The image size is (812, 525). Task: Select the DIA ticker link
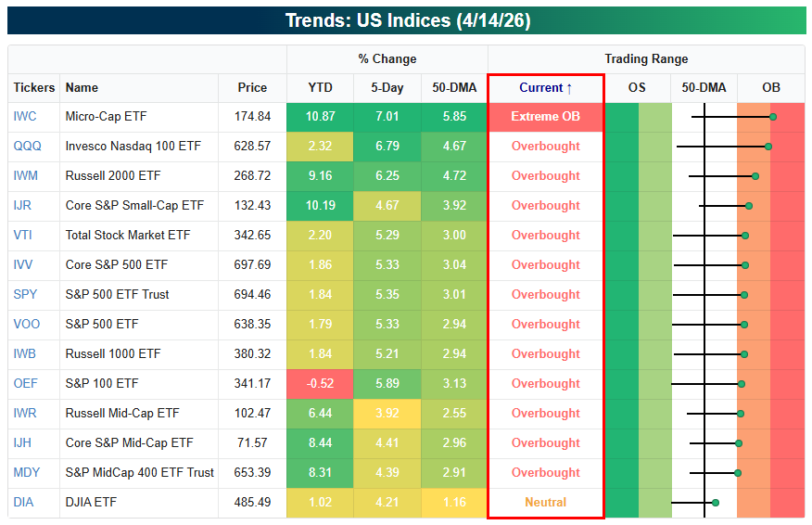point(23,502)
